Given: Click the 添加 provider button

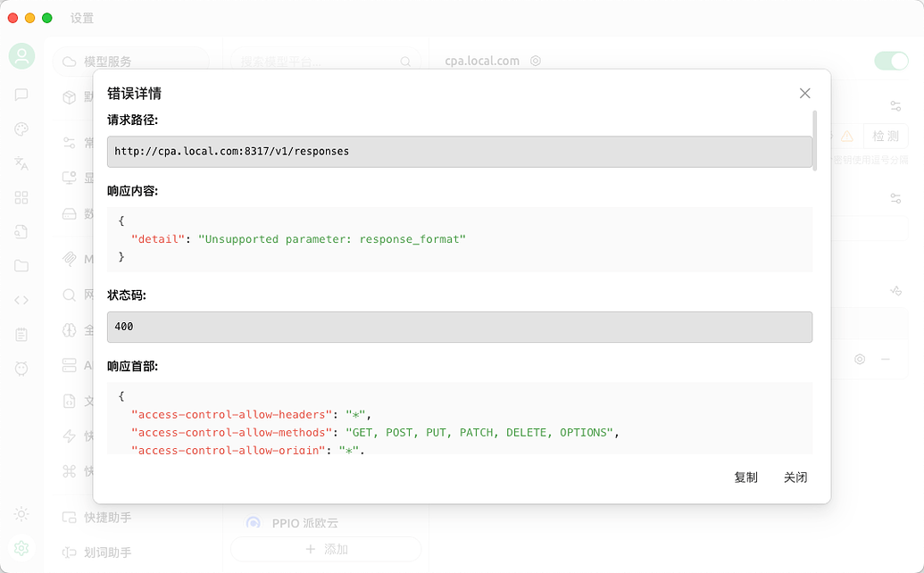Looking at the screenshot, I should pos(326,550).
